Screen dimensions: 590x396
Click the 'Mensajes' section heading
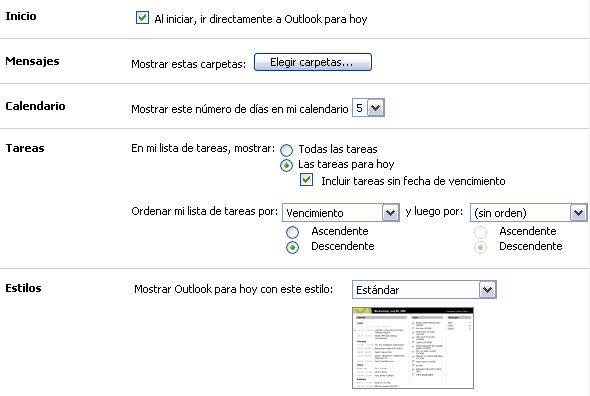[32, 61]
